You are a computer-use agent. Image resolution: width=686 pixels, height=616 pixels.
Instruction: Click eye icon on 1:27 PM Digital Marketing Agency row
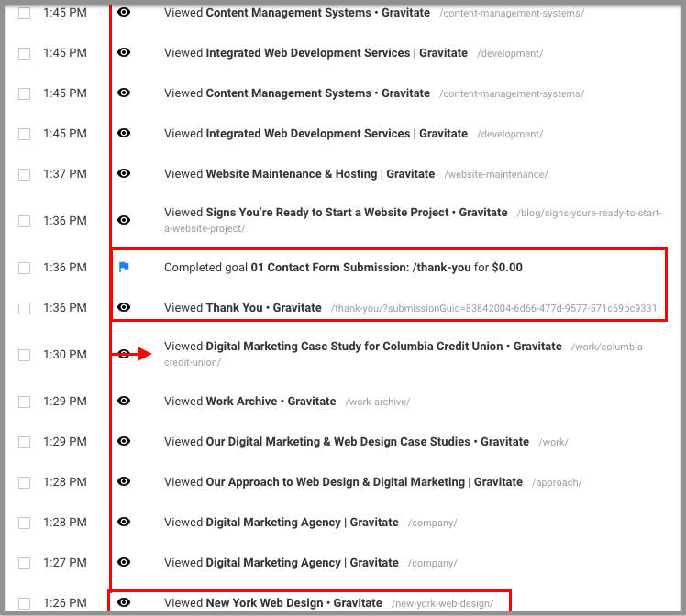(124, 562)
